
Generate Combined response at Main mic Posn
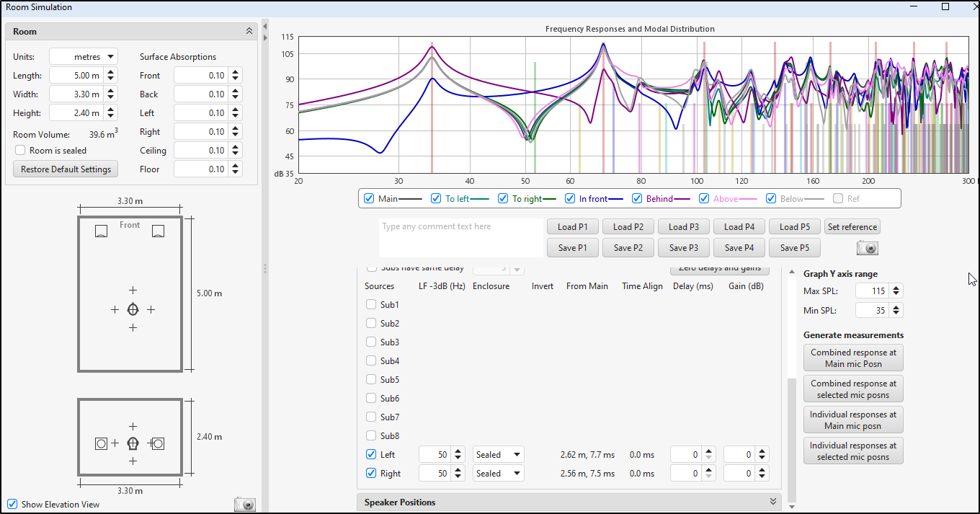(853, 358)
